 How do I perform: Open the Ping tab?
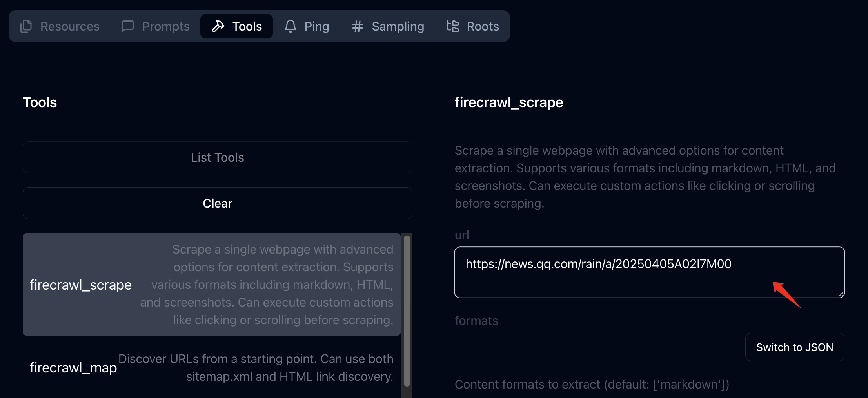tap(307, 26)
